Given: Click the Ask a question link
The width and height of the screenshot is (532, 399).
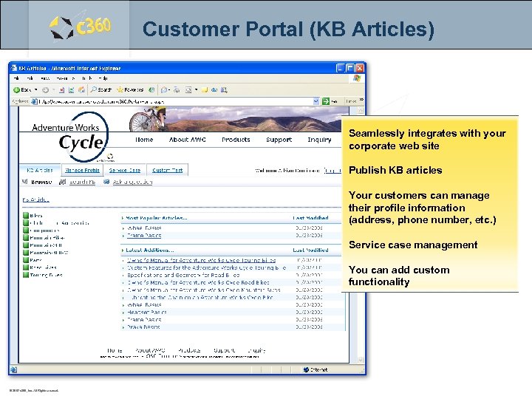Looking at the screenshot, I should [132, 183].
